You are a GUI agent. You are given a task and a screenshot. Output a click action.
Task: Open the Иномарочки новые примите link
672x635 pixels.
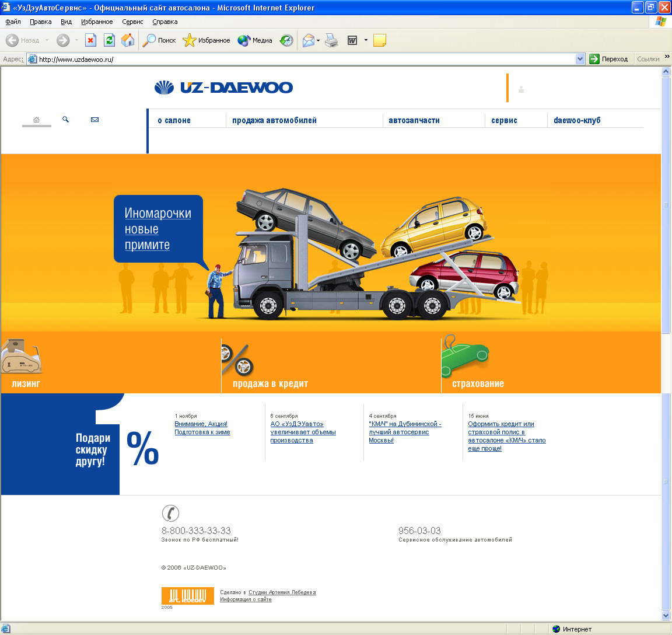pos(157,229)
